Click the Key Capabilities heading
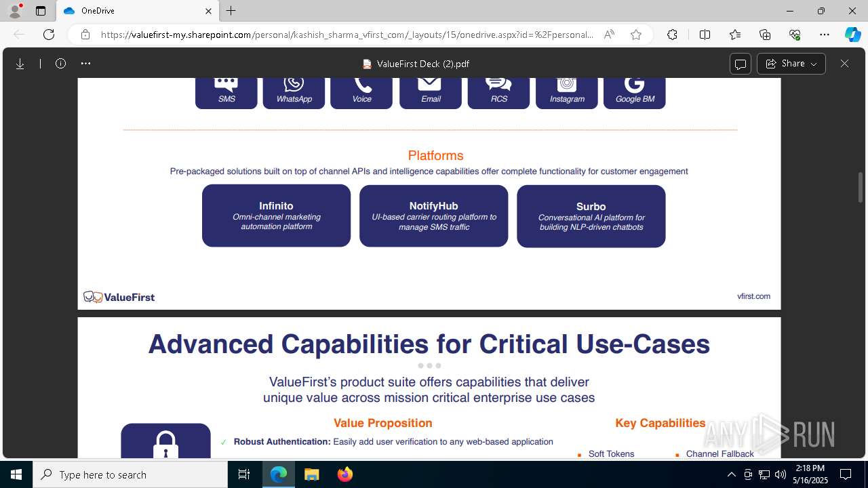Viewport: 868px width, 488px height. (x=660, y=423)
